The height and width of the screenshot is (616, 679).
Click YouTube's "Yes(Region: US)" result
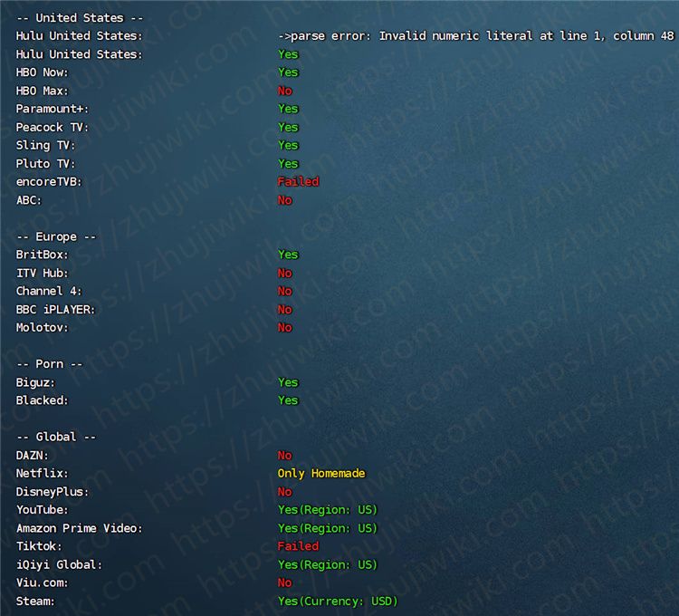click(328, 510)
